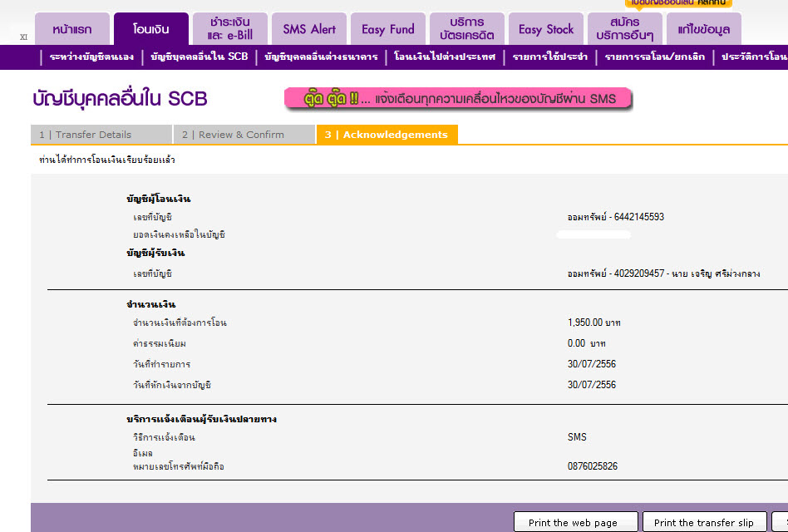Click the SMS notification method value
Screen dimensions: 788x532
pyautogui.click(x=577, y=437)
